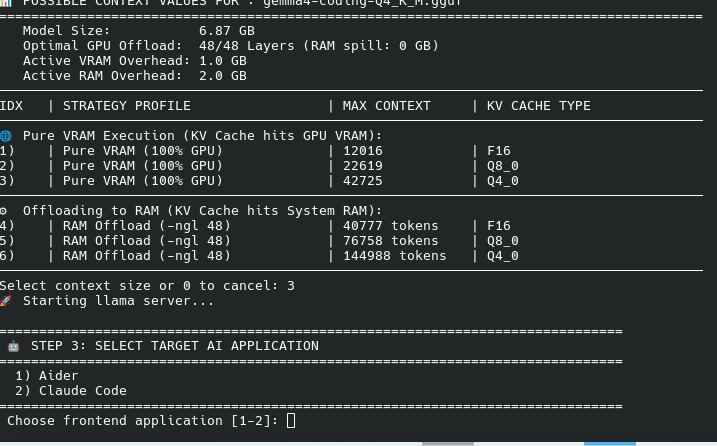
Task: Click the rocket icon before Starting llama server
Action: pos(5,301)
